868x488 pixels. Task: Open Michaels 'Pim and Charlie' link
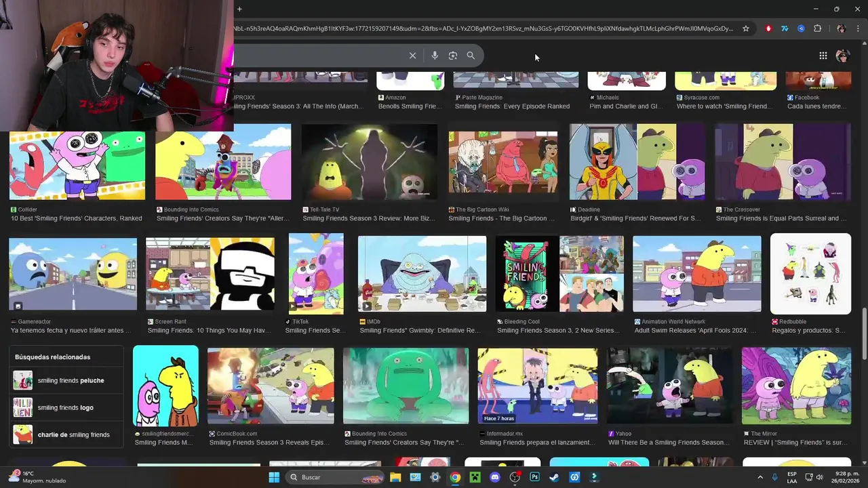click(626, 106)
